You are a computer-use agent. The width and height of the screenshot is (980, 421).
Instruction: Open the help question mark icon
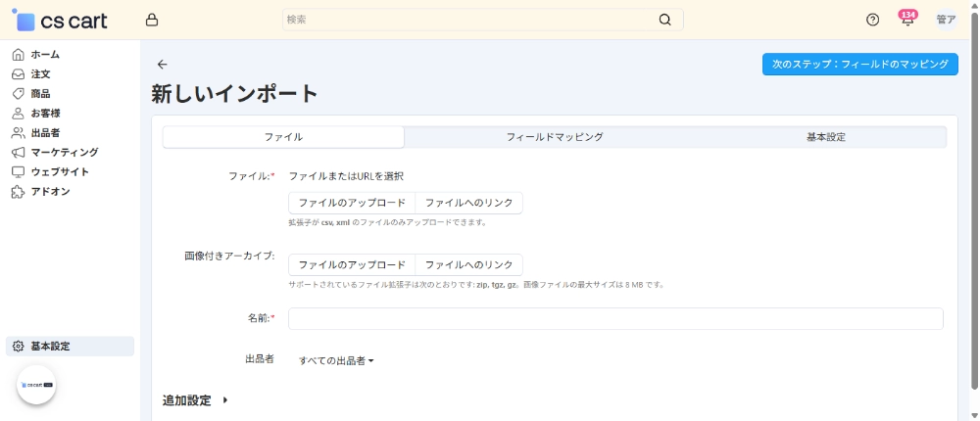point(873,20)
